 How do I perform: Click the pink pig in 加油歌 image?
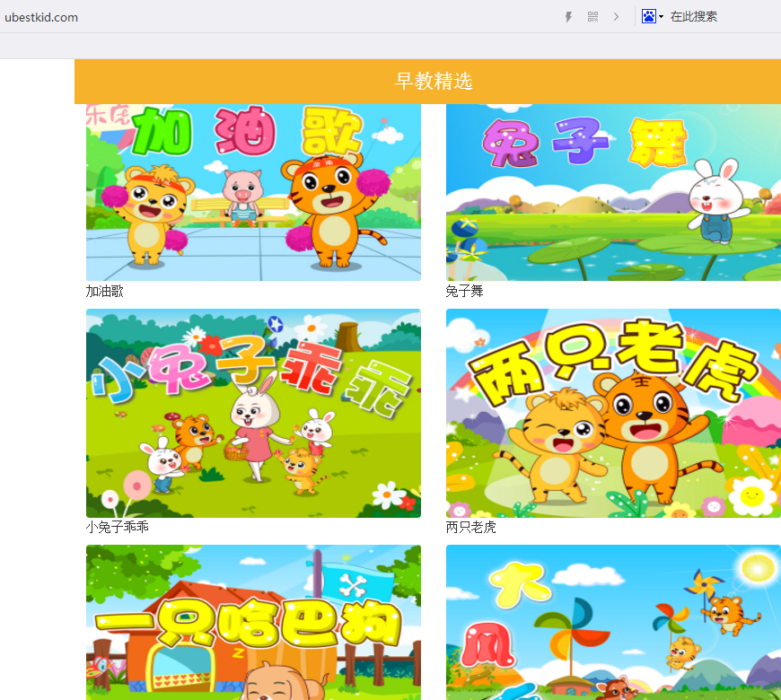click(x=241, y=193)
